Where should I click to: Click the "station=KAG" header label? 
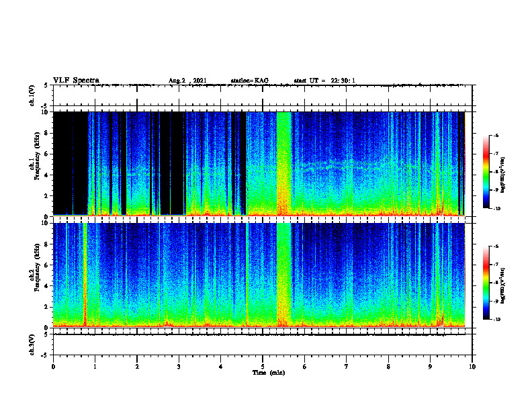pyautogui.click(x=249, y=81)
